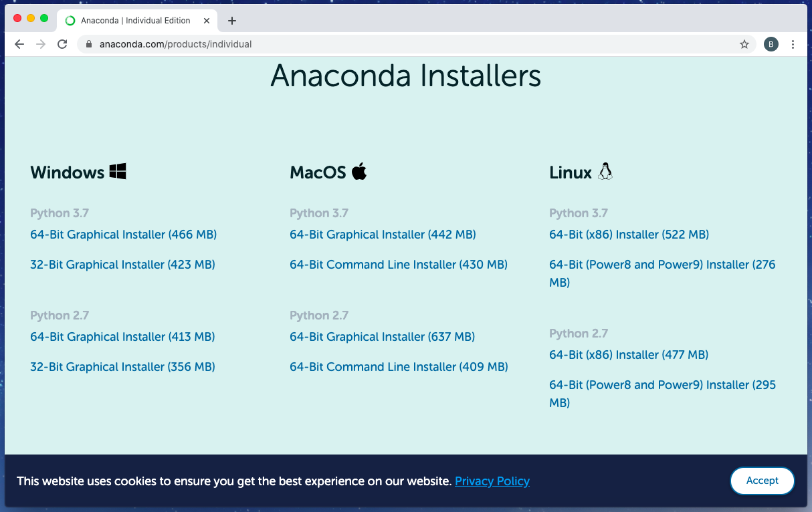
Task: Close the window with red button
Action: point(17,19)
